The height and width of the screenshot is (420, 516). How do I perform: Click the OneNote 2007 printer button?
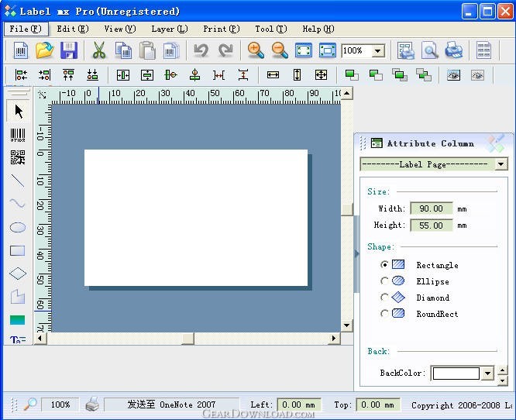click(x=171, y=405)
